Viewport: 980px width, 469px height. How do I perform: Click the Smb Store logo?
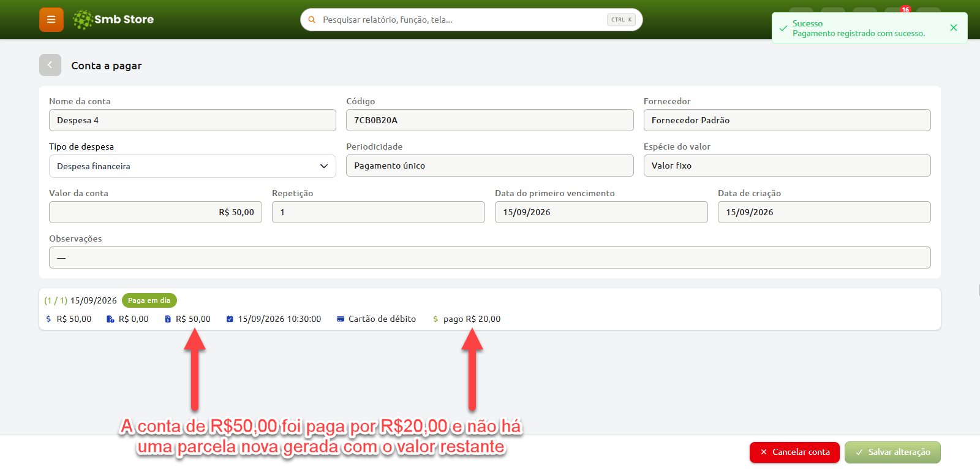pyautogui.click(x=113, y=20)
